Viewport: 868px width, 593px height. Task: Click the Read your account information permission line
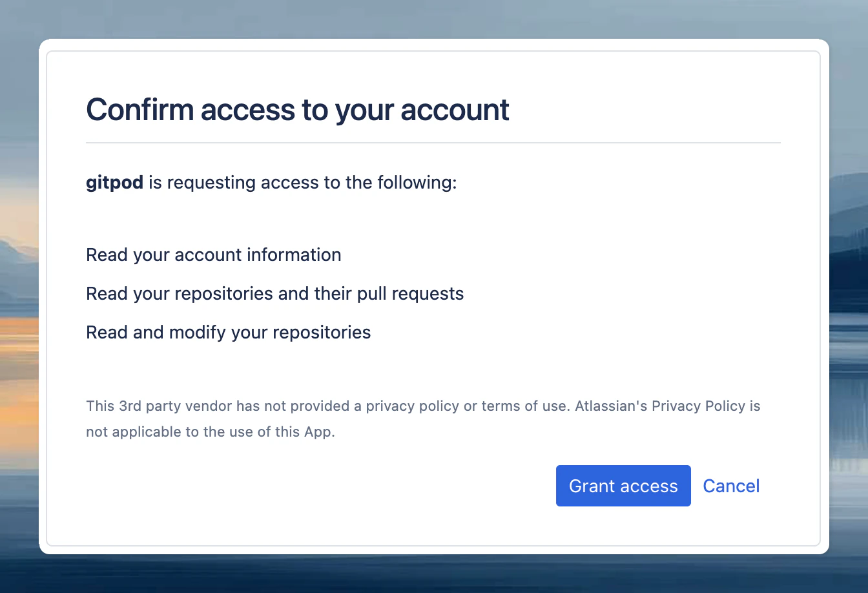coord(213,255)
